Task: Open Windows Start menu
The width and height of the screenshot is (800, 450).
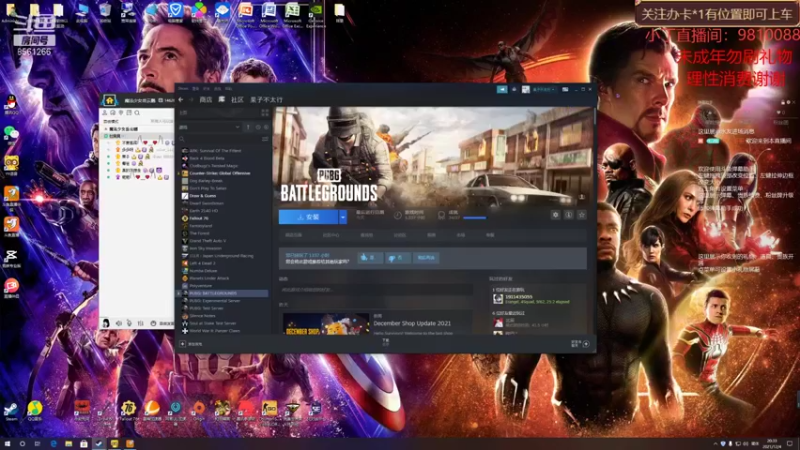Action: coord(7,444)
